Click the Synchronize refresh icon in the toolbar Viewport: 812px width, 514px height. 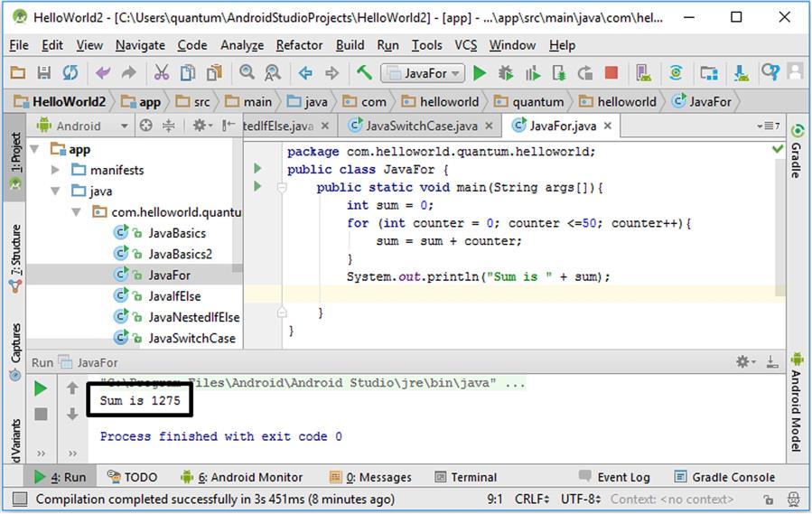[x=70, y=72]
